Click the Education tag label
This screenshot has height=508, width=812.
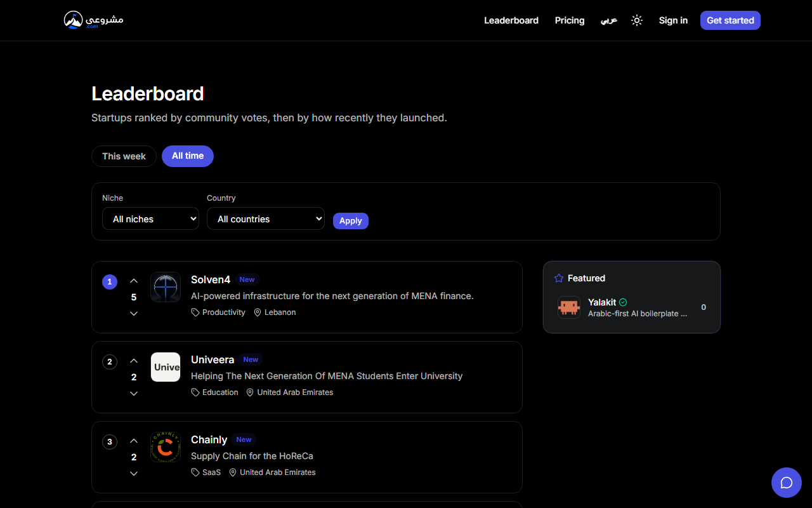(220, 392)
